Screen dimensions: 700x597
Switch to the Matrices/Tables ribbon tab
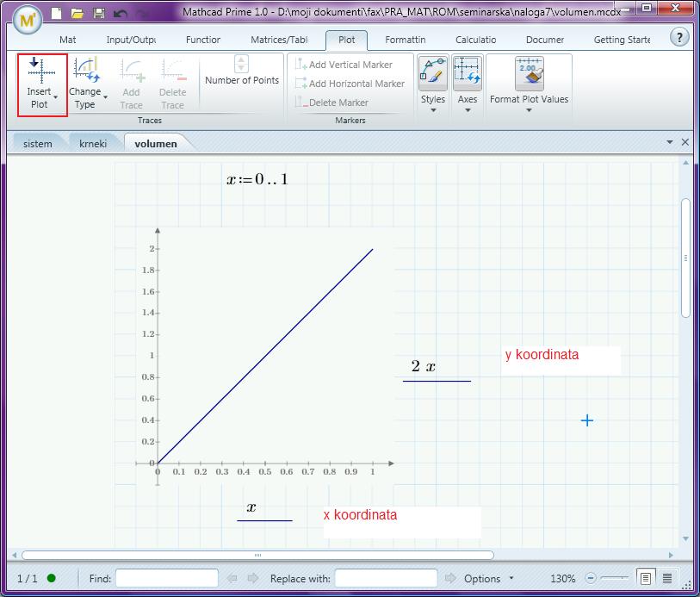(x=279, y=40)
